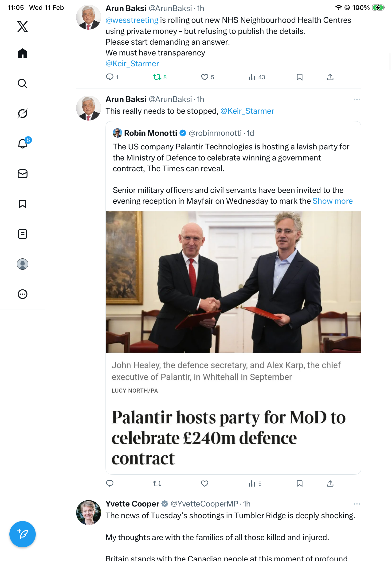Viewport: 392px width, 561px height.
Task: Undo repost on NHS Health Centres post
Action: pos(157,77)
